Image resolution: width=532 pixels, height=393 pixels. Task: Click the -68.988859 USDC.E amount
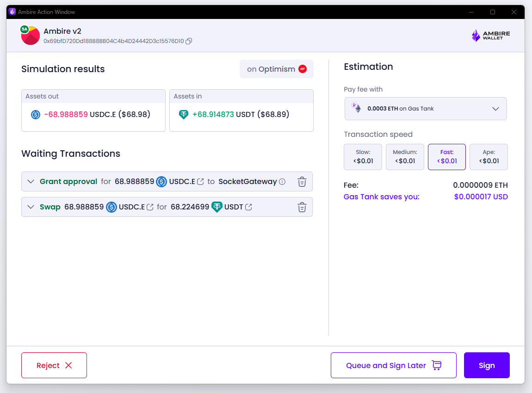[66, 114]
